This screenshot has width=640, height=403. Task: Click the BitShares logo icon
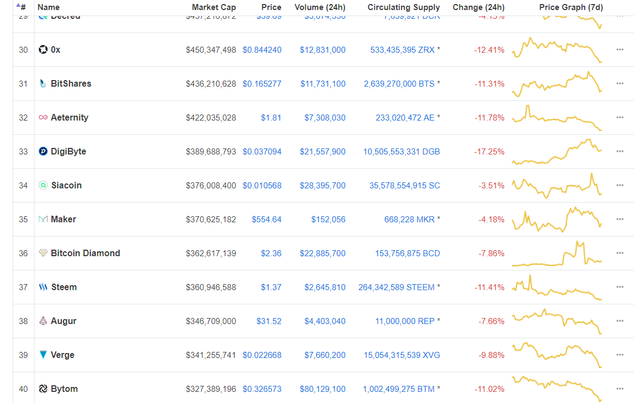(x=43, y=84)
